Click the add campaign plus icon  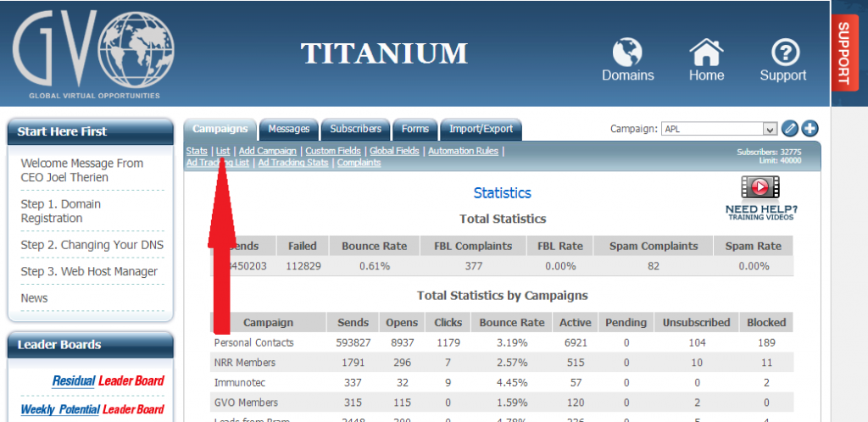(810, 129)
